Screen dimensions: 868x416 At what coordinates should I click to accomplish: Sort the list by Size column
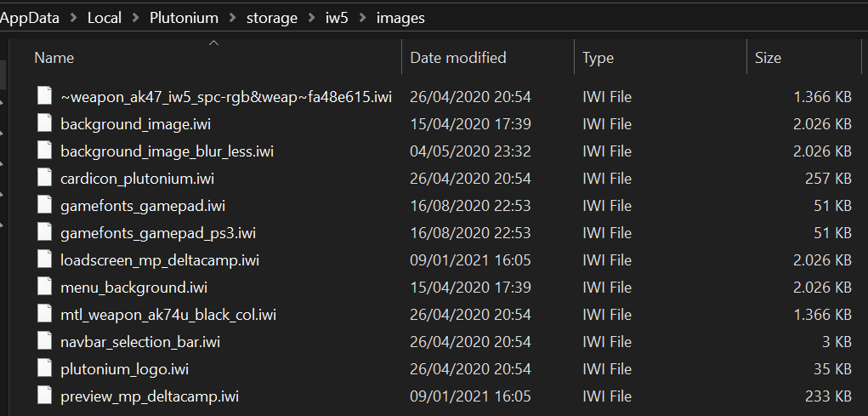coord(768,58)
